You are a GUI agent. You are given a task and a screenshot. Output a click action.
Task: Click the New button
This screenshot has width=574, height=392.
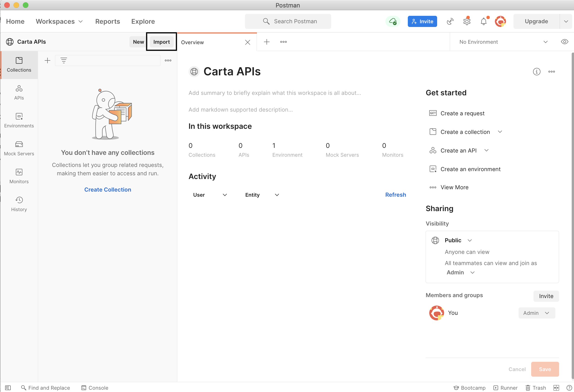(138, 42)
